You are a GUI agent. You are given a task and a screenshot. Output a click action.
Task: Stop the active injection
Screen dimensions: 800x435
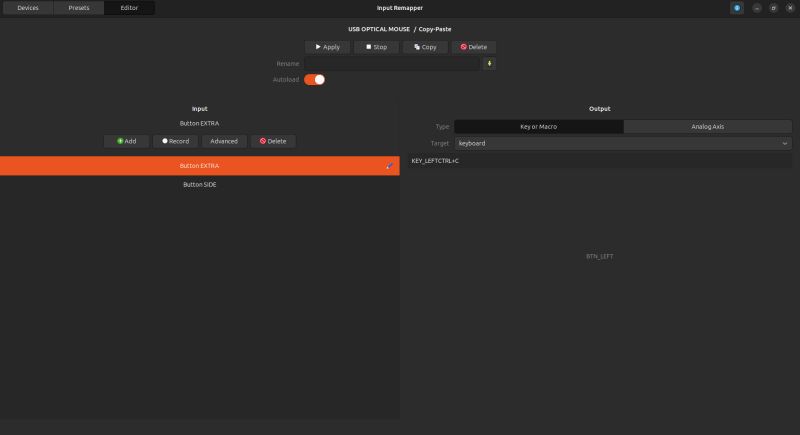coord(376,47)
